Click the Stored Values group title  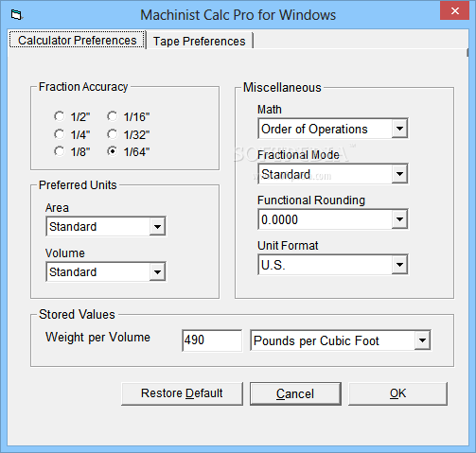[x=77, y=314]
